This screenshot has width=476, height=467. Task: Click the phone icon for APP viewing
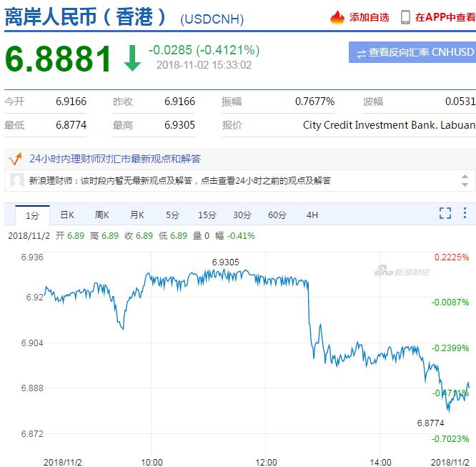pos(405,17)
